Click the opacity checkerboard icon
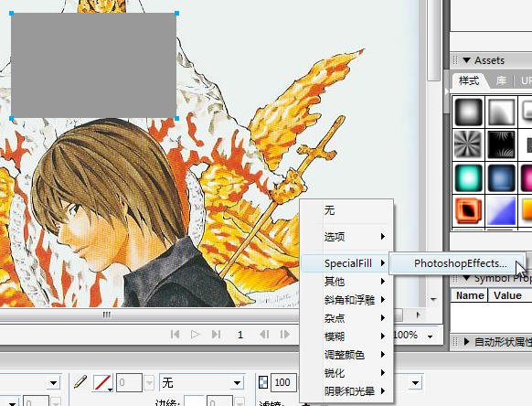Screen dimensions: 532x406 pos(263,382)
